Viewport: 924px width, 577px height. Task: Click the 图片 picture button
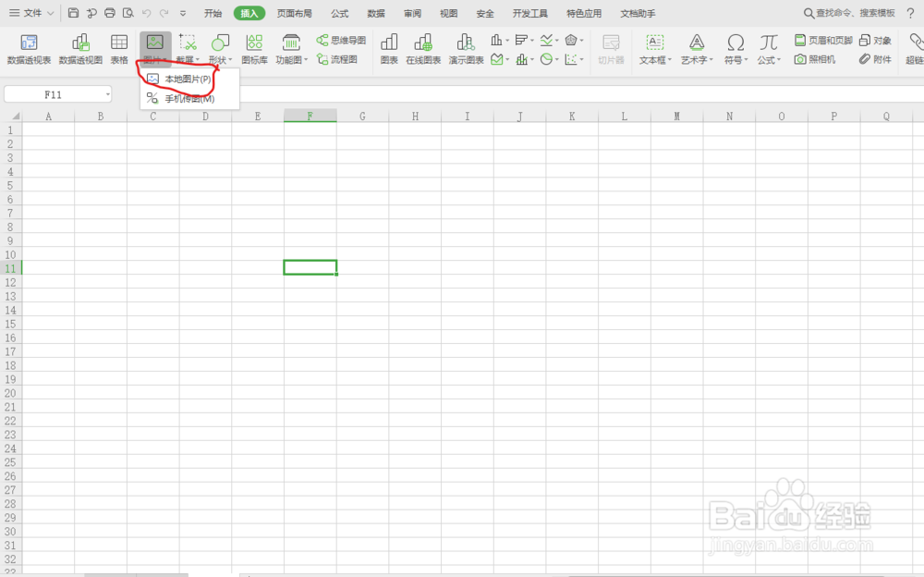(155, 49)
